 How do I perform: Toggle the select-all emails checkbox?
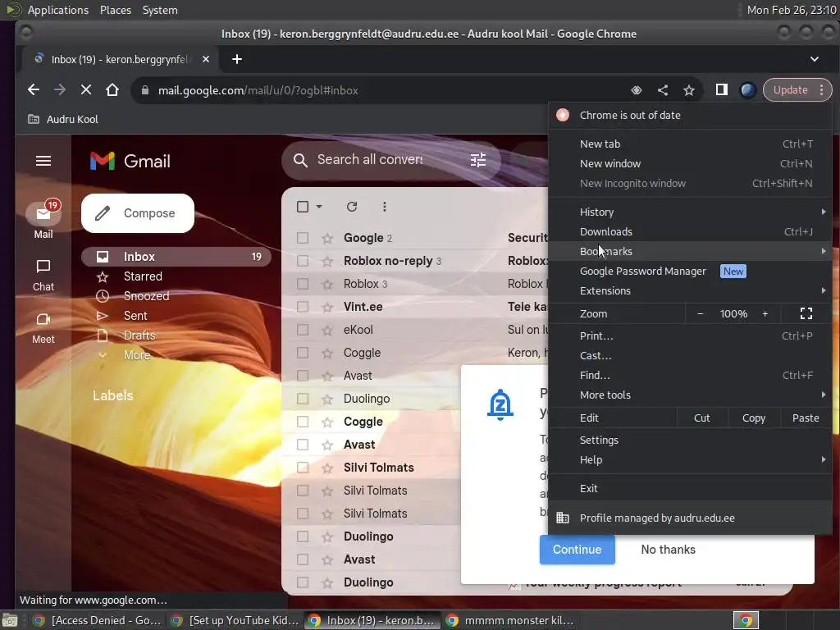(303, 207)
